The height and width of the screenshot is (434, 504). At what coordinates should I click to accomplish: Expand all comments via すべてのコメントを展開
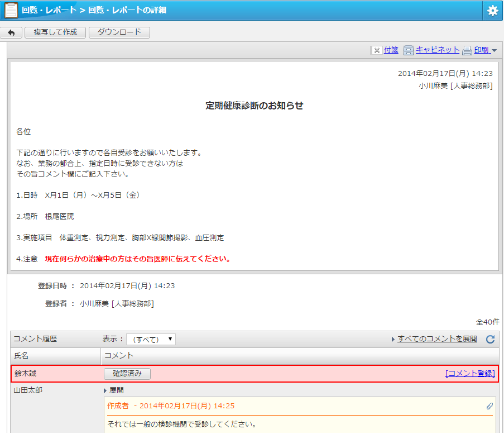(x=437, y=339)
